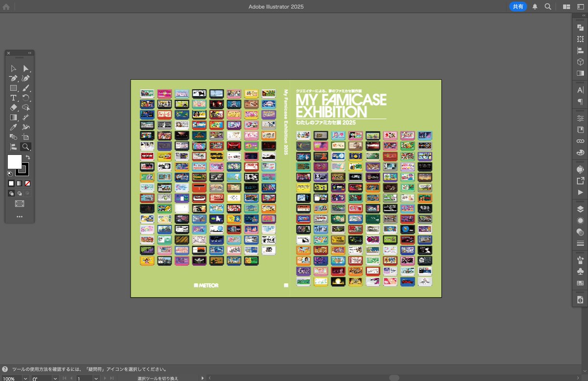The height and width of the screenshot is (381, 588).
Task: Open the status bar info arrow menu
Action: 203,378
